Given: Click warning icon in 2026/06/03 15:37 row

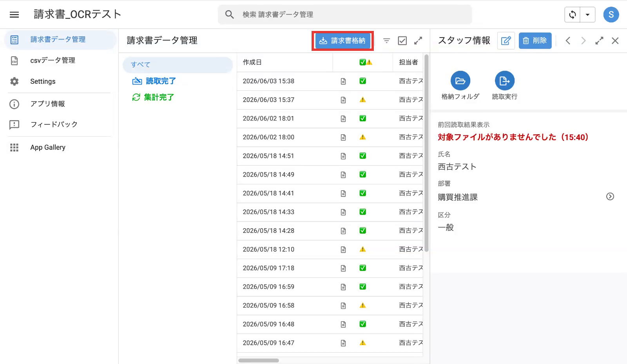Looking at the screenshot, I should (x=363, y=100).
